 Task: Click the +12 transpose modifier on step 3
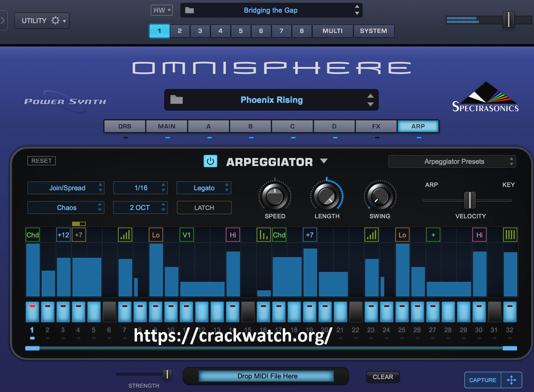(x=63, y=235)
